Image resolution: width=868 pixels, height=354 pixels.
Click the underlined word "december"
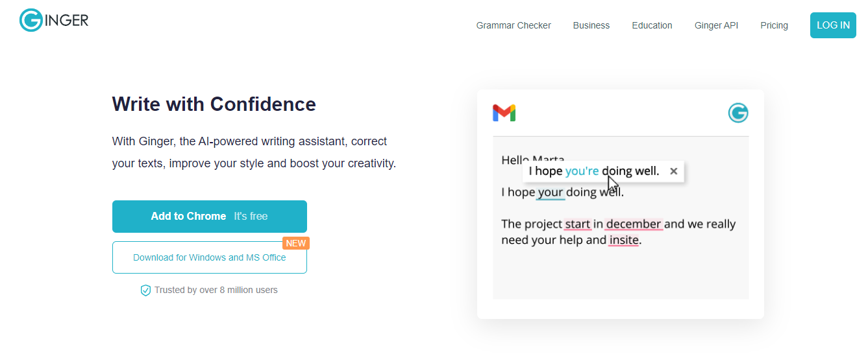pos(634,224)
